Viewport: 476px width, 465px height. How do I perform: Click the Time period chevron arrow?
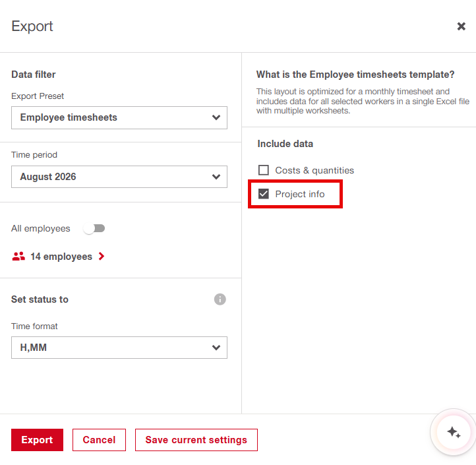pos(216,177)
